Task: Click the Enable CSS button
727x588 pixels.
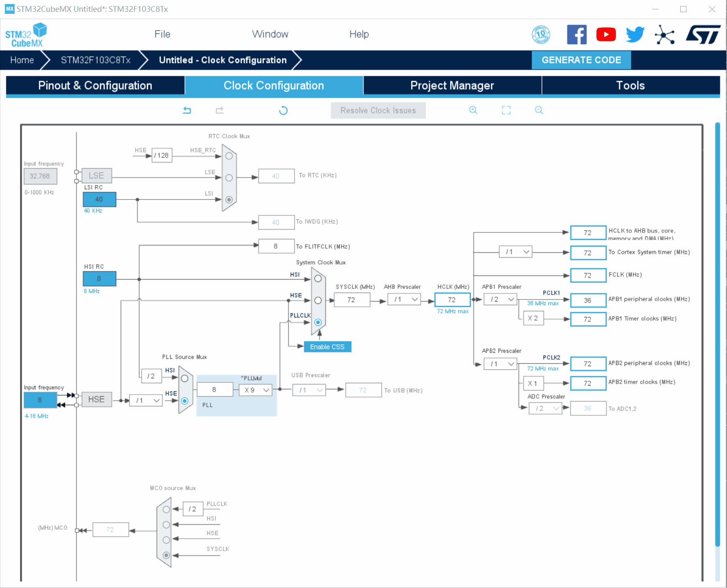Action: coord(327,347)
